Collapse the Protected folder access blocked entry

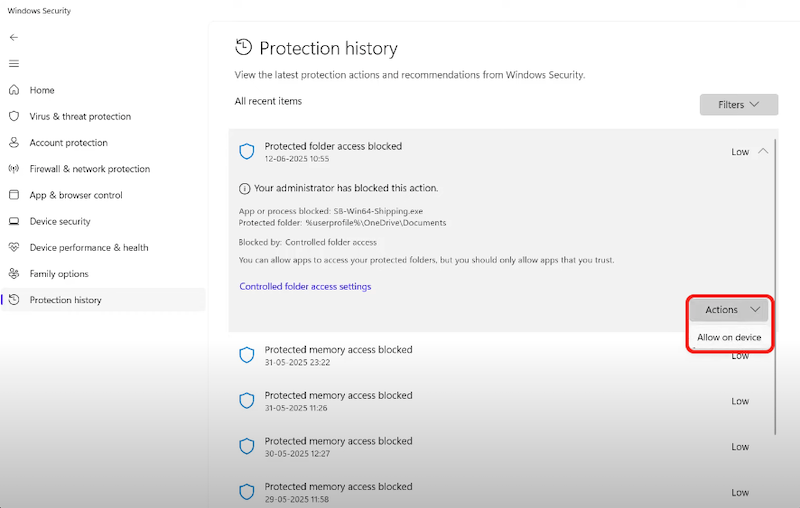point(763,151)
